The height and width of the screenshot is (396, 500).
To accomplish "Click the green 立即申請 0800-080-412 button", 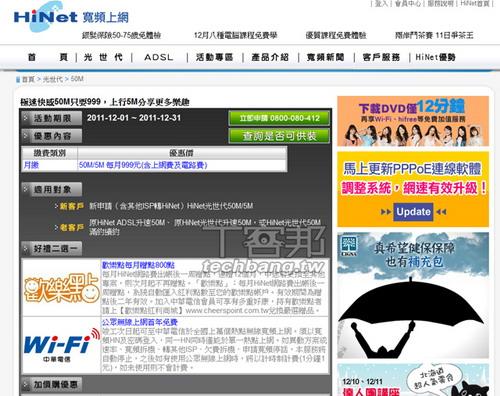I will (279, 118).
